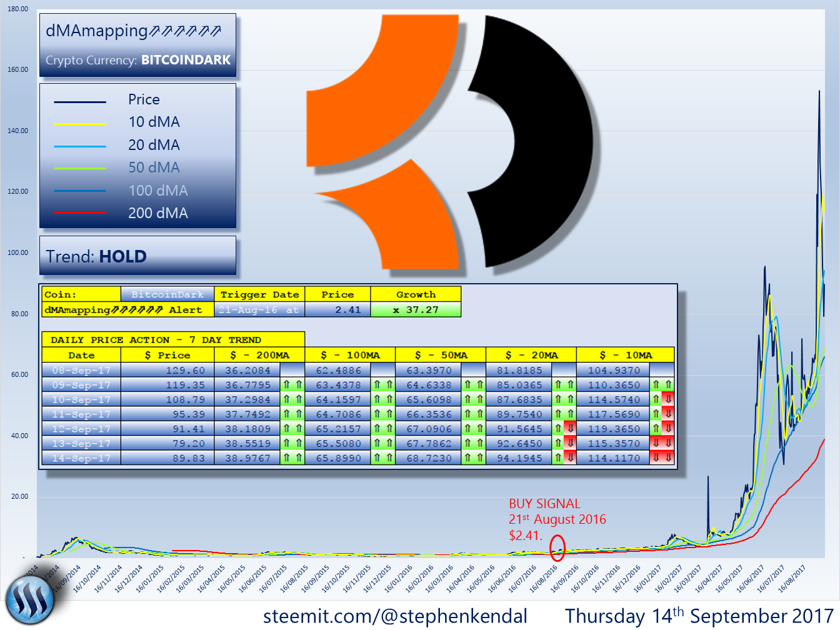
Task: Click the trend arrows next to 64.6338
Action: click(x=473, y=385)
